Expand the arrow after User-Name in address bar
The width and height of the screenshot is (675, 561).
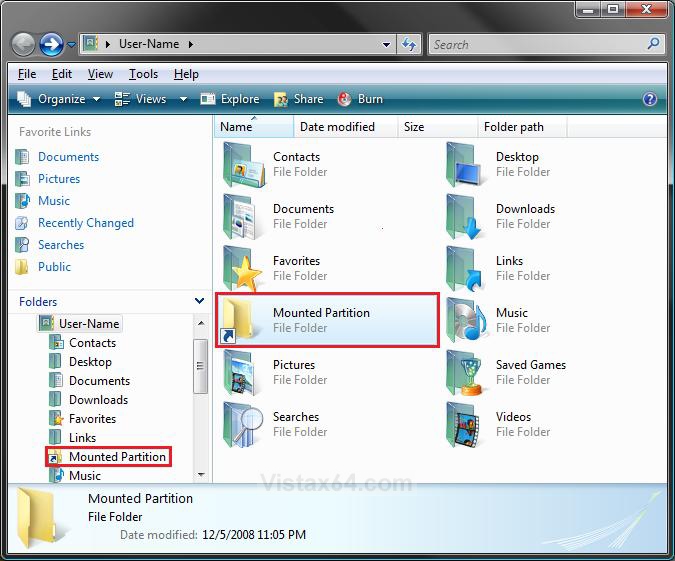(x=191, y=44)
